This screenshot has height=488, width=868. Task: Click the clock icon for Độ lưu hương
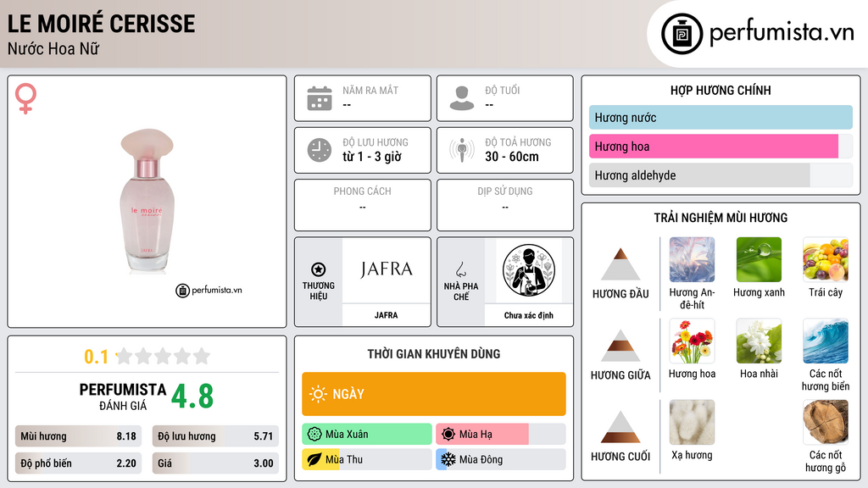point(320,150)
